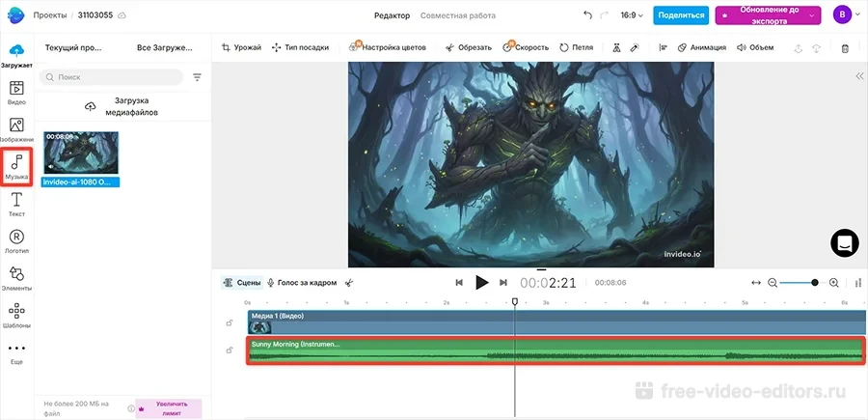Switch to the Совместная работа tab
Image resolution: width=868 pixels, height=420 pixels.
pyautogui.click(x=456, y=15)
